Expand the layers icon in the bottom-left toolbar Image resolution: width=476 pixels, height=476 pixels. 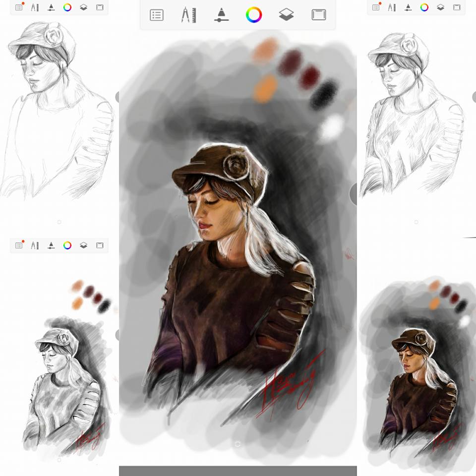(83, 245)
